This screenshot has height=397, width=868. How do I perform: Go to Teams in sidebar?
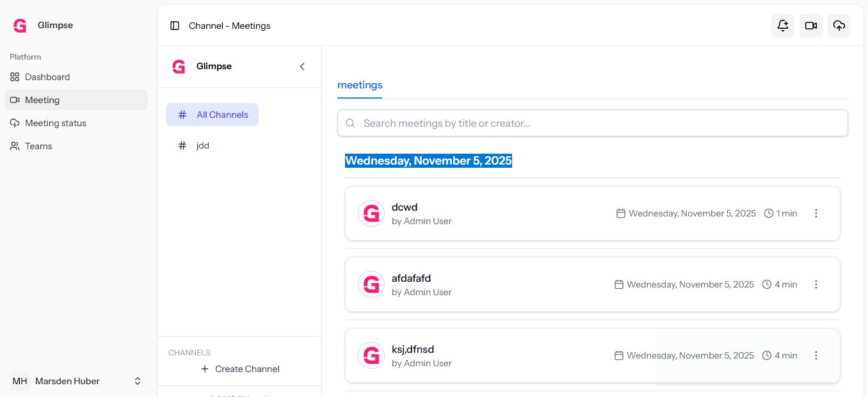(38, 146)
